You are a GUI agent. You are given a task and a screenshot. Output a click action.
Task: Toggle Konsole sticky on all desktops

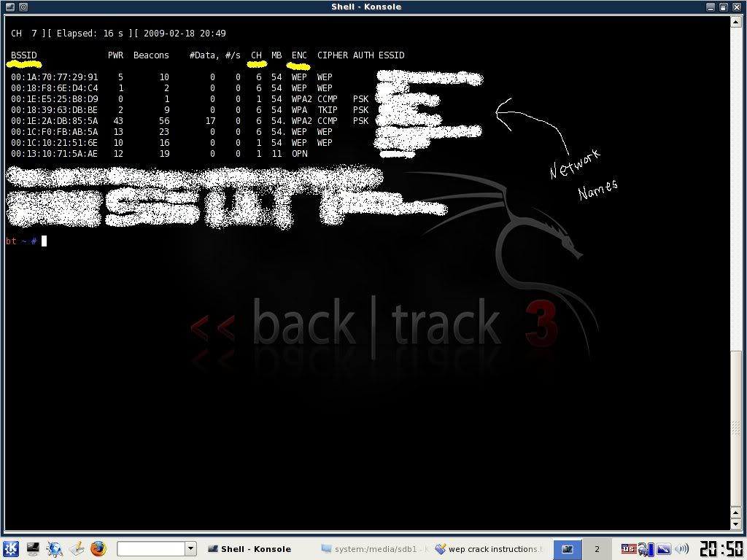(23, 7)
